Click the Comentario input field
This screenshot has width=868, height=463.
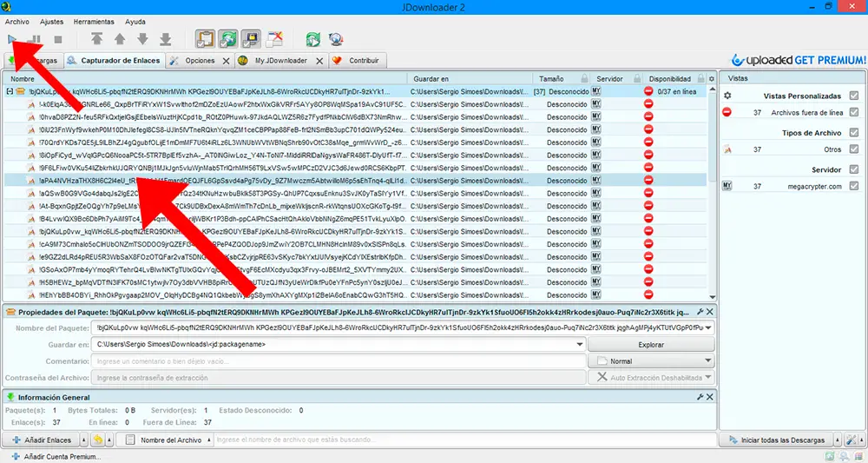339,361
